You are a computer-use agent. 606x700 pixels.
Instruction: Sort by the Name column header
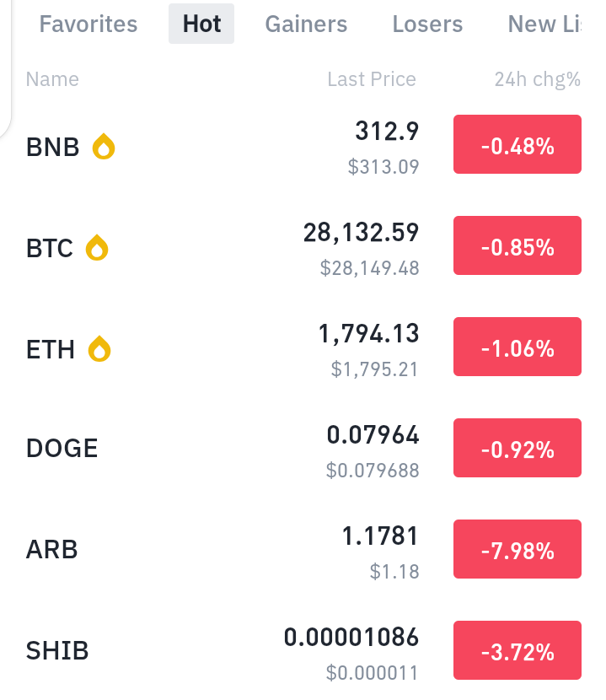point(52,79)
